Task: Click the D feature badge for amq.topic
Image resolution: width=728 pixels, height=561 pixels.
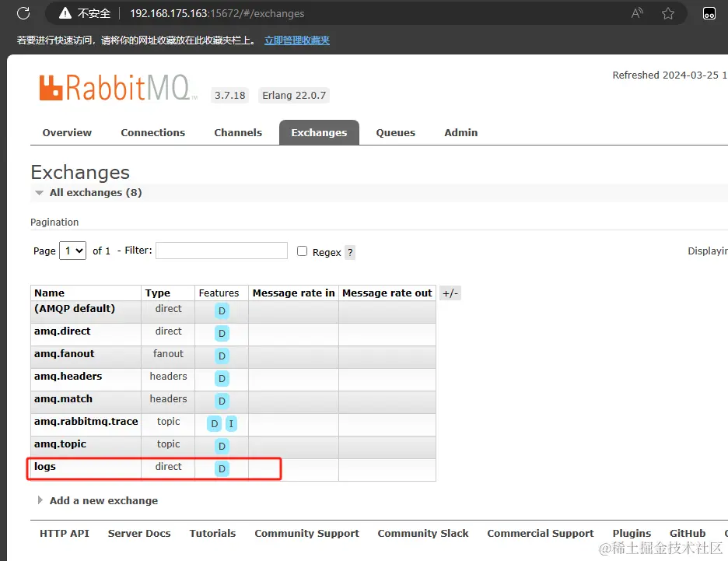Action: (x=222, y=446)
